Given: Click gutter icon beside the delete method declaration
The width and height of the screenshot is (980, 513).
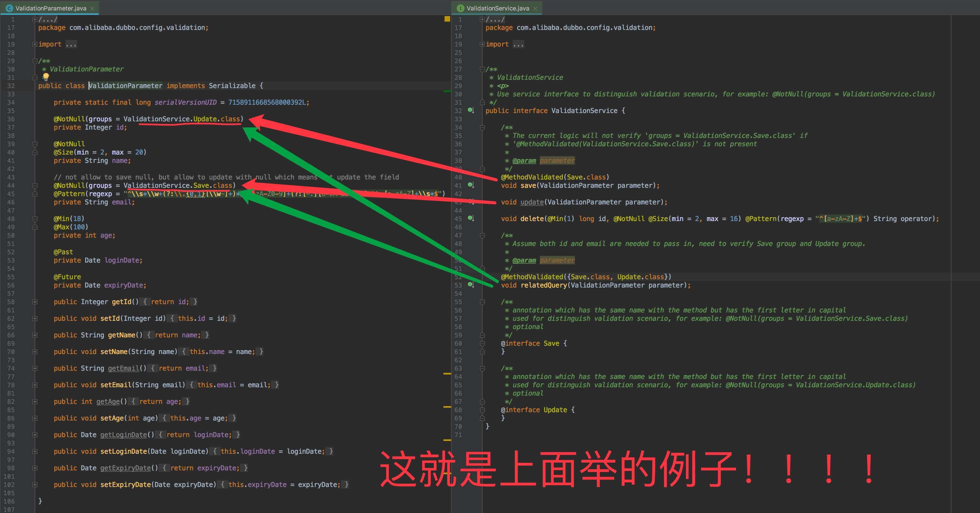Looking at the screenshot, I should (x=471, y=218).
